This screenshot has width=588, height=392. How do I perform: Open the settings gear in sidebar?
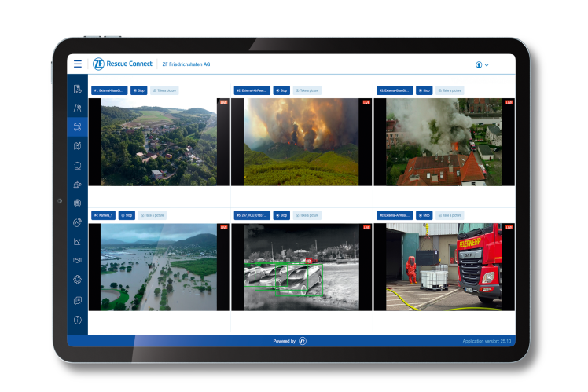[77, 280]
